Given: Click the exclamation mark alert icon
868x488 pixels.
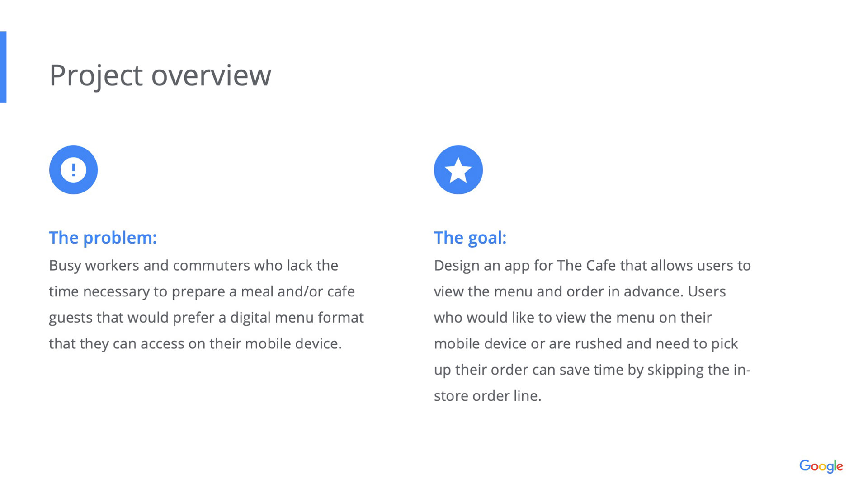Looking at the screenshot, I should [73, 170].
